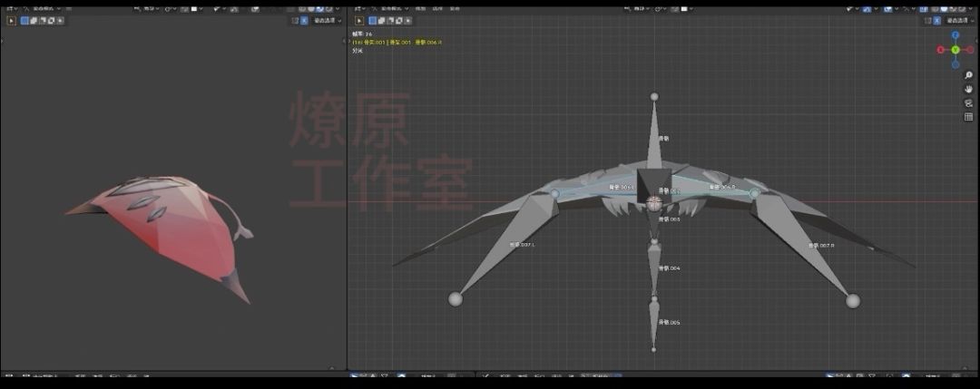Viewport: 980px width, 389px height.
Task: Open the 姿态 menu in right viewport
Action: coord(455,9)
